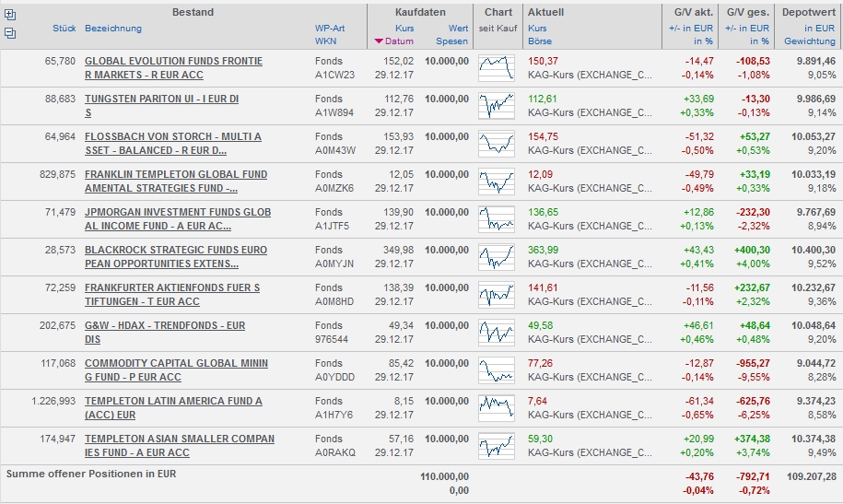Select current price 363,99
This screenshot has height=504, width=843.
click(543, 250)
